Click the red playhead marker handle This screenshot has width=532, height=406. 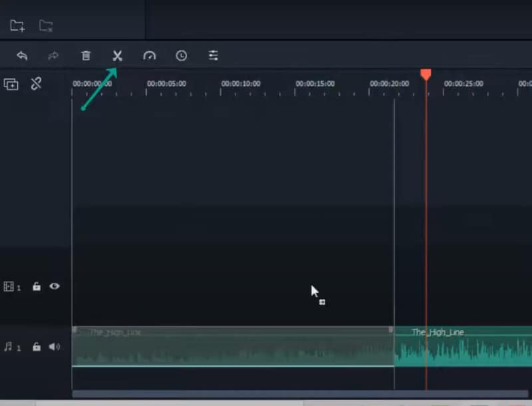[x=426, y=74]
